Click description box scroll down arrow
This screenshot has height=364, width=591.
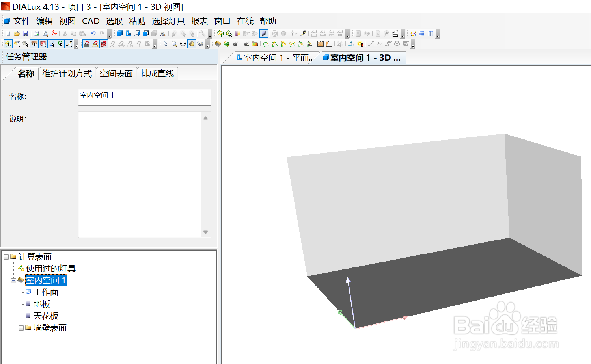tap(205, 232)
